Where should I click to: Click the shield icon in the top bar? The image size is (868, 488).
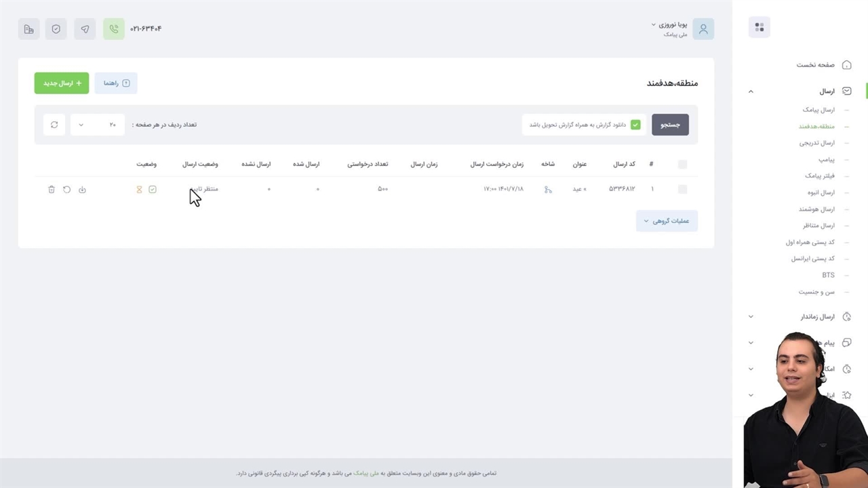tap(56, 29)
